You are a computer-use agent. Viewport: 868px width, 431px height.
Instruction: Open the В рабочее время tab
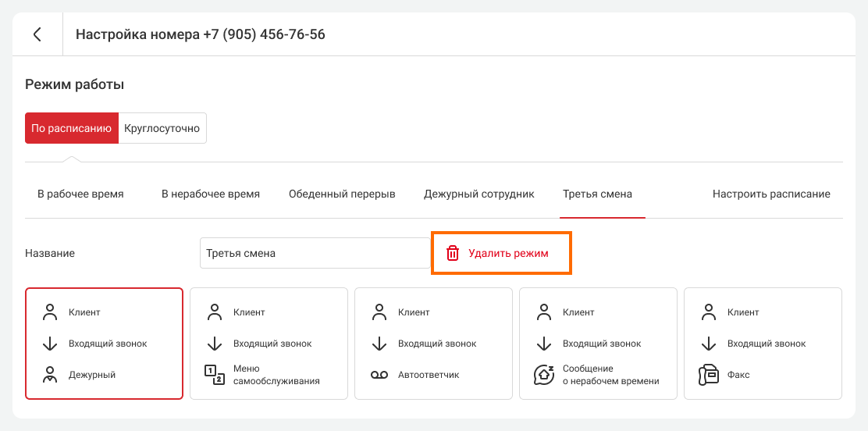(x=80, y=194)
